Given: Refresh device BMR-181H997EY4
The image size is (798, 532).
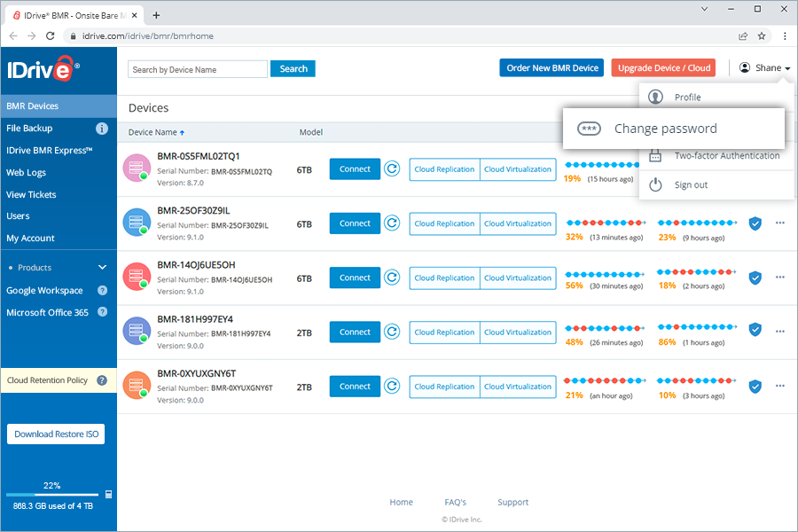Looking at the screenshot, I should click(x=392, y=332).
